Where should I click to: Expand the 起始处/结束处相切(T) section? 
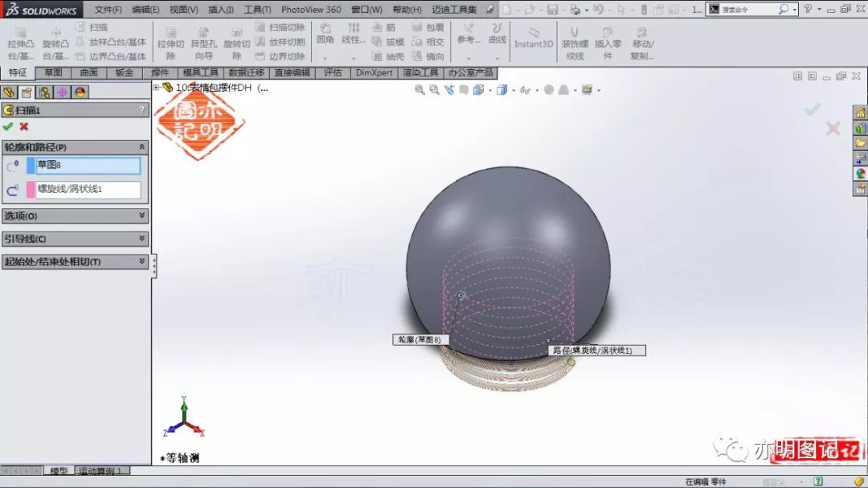point(141,261)
